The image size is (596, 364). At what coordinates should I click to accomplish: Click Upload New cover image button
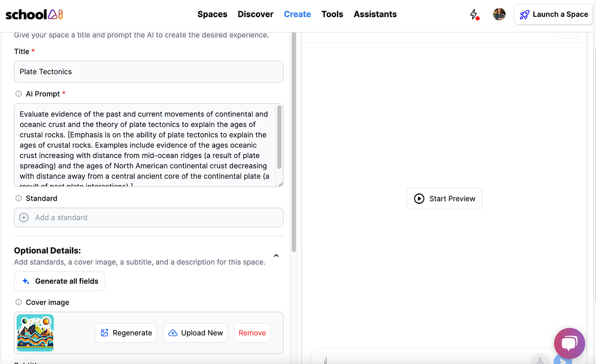click(195, 333)
